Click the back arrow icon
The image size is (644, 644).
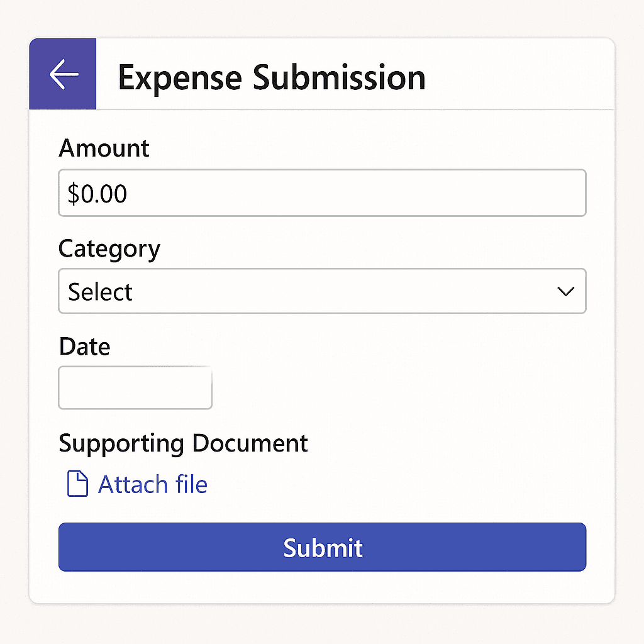[64, 75]
